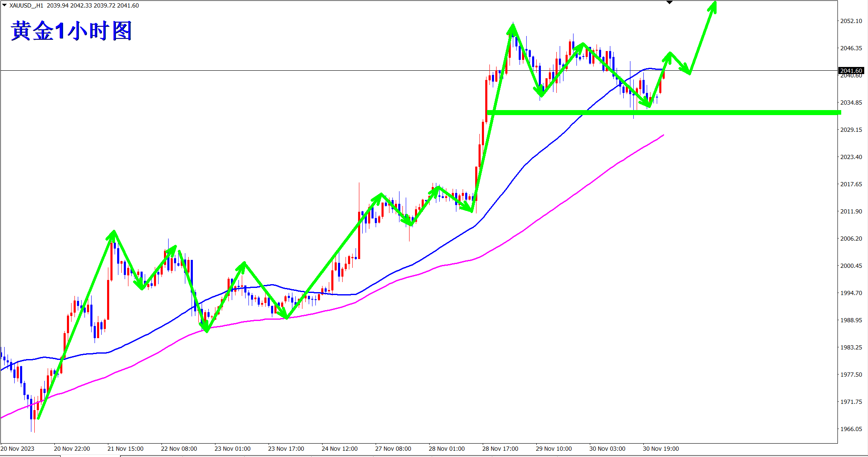This screenshot has width=868, height=457.
Task: Click the thick green horizontal support line
Action: 753,112
